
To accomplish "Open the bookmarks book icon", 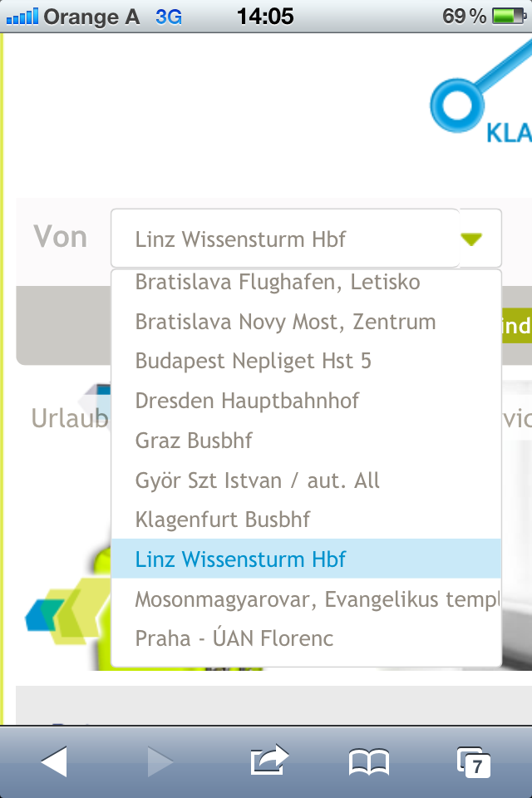I will (x=369, y=762).
